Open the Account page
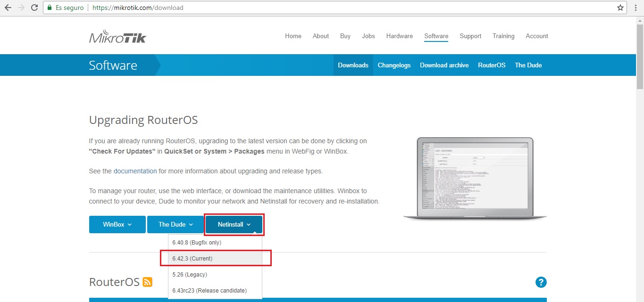The height and width of the screenshot is (302, 644). pos(537,36)
